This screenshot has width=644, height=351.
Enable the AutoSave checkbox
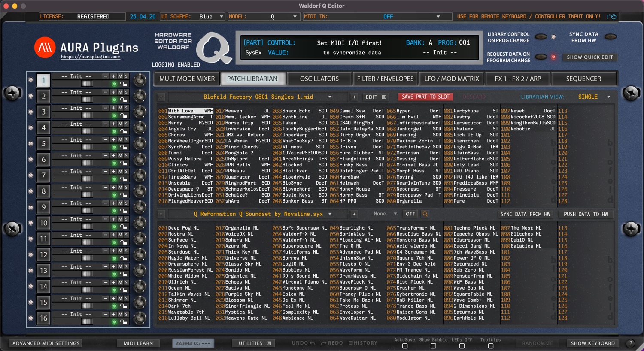[405, 346]
